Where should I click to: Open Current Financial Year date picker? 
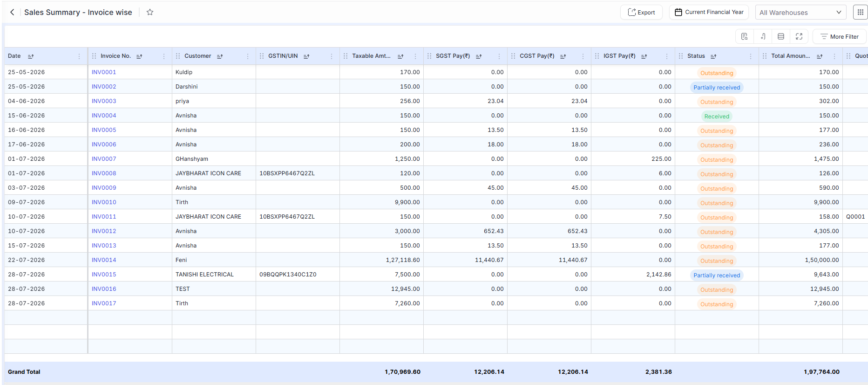709,12
